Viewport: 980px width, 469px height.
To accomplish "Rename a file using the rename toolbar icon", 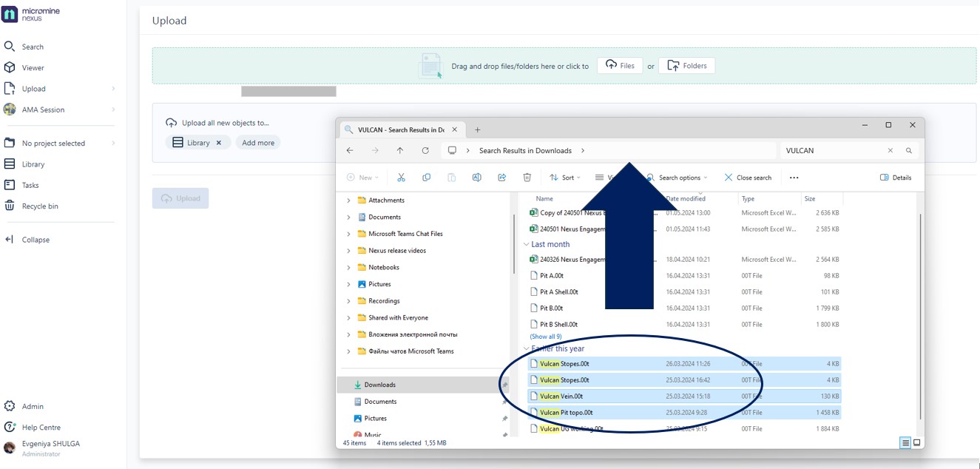I will [477, 177].
